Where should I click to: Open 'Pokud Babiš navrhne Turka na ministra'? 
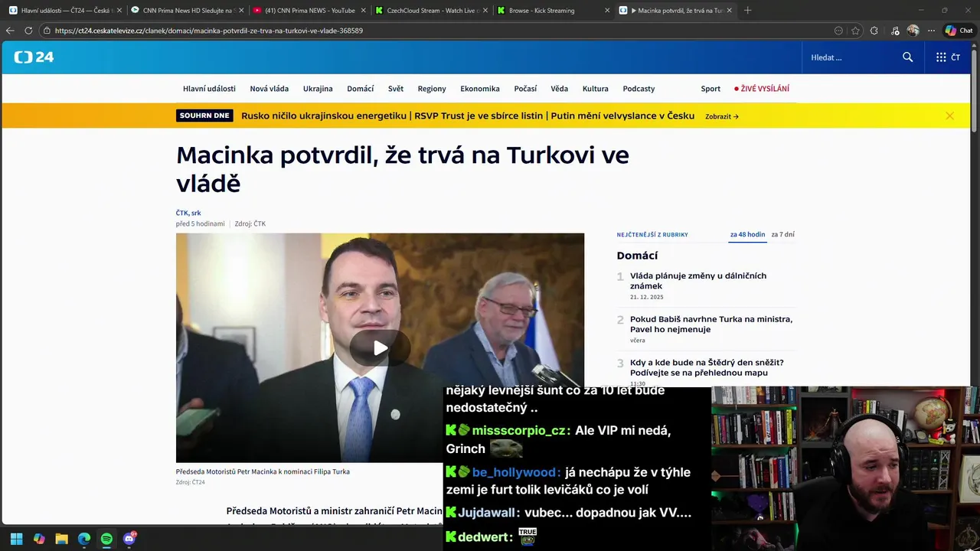(711, 324)
